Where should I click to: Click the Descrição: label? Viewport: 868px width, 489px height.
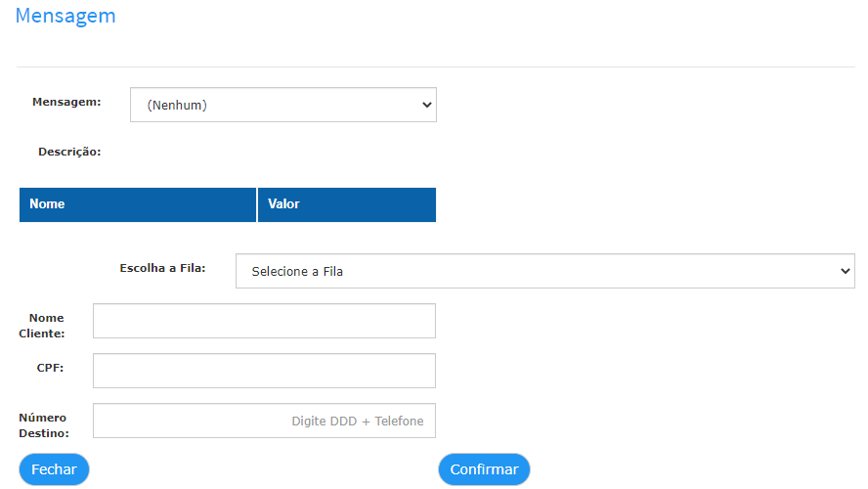pyautogui.click(x=69, y=152)
